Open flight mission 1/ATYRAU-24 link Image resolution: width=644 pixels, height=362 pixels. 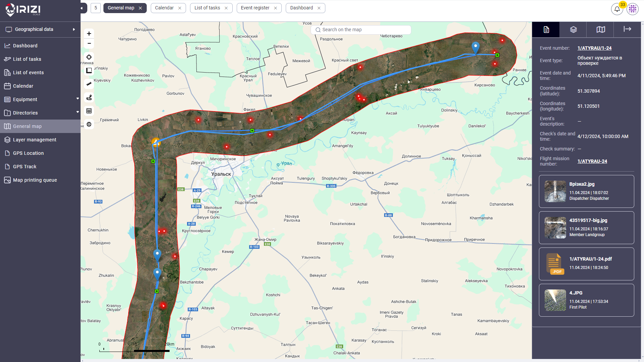tap(592, 161)
